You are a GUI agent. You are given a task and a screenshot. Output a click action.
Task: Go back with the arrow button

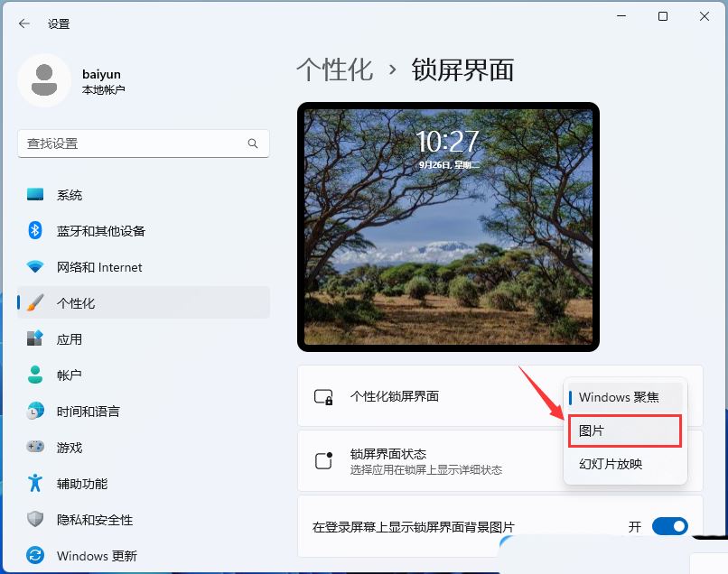tap(24, 24)
